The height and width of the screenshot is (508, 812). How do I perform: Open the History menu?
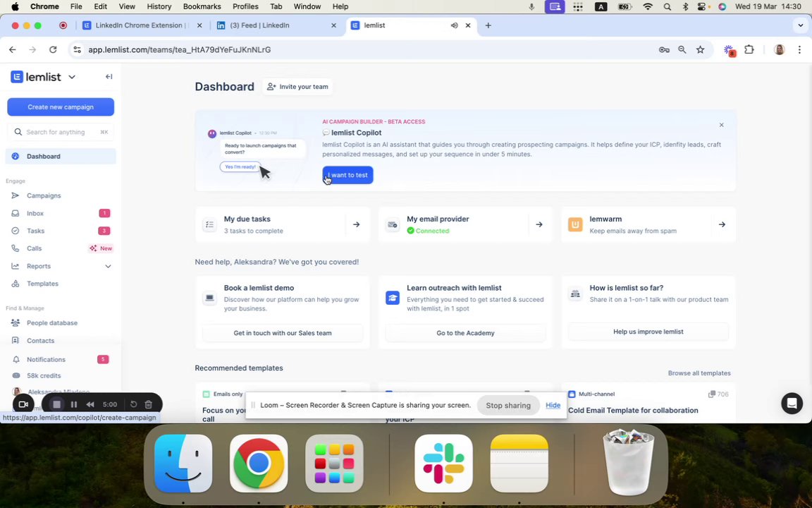159,6
